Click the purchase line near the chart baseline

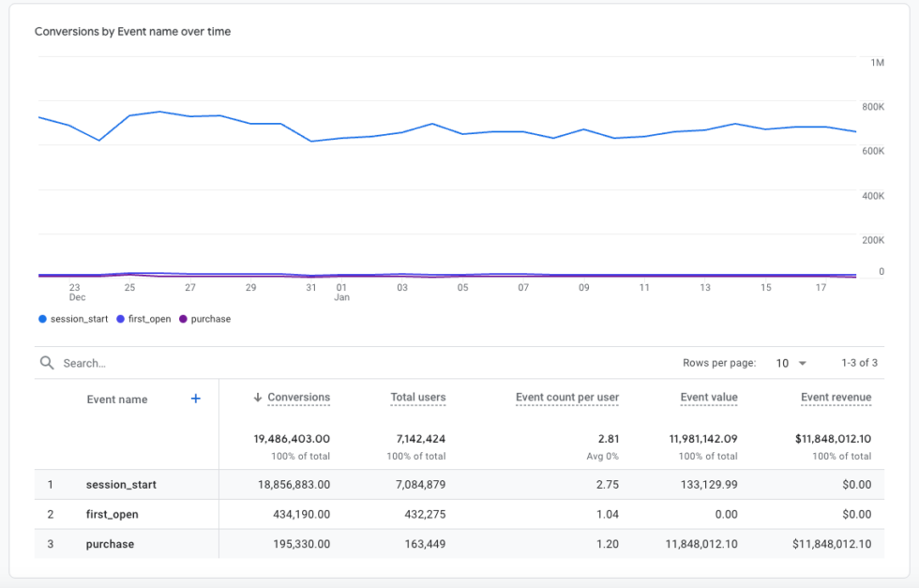pos(375,275)
